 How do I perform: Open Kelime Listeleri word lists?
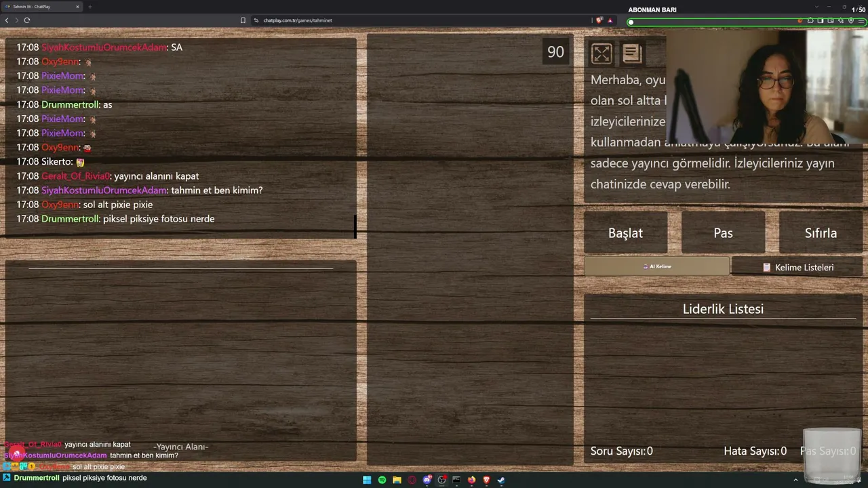(797, 267)
